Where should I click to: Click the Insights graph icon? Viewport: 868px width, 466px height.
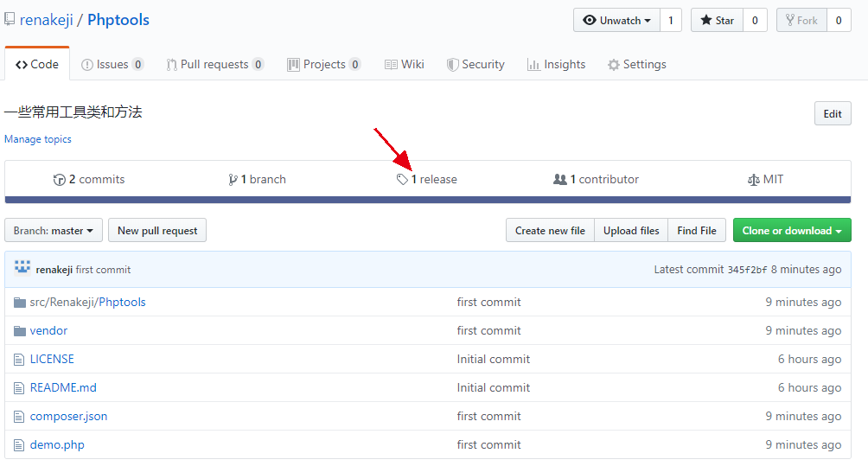point(533,65)
